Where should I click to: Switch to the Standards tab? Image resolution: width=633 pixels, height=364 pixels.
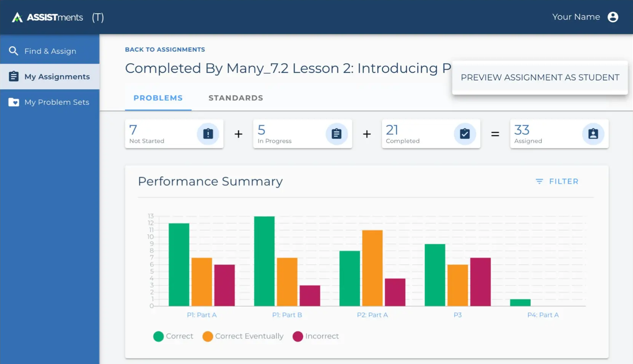[x=235, y=98]
